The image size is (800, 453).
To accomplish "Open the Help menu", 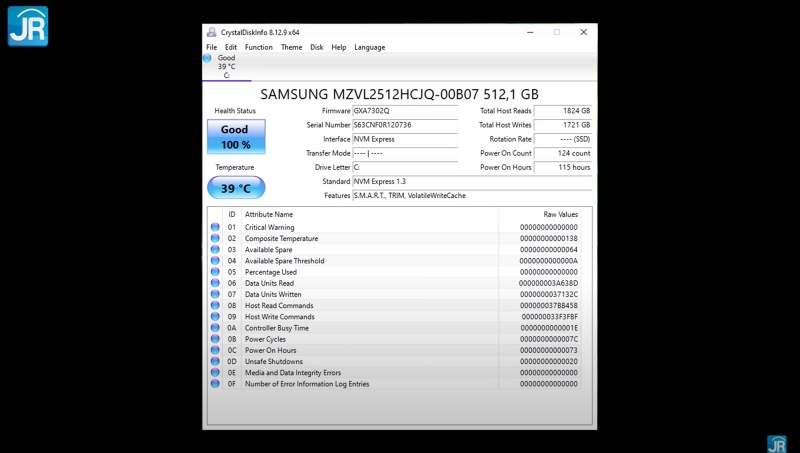I will [x=338, y=47].
